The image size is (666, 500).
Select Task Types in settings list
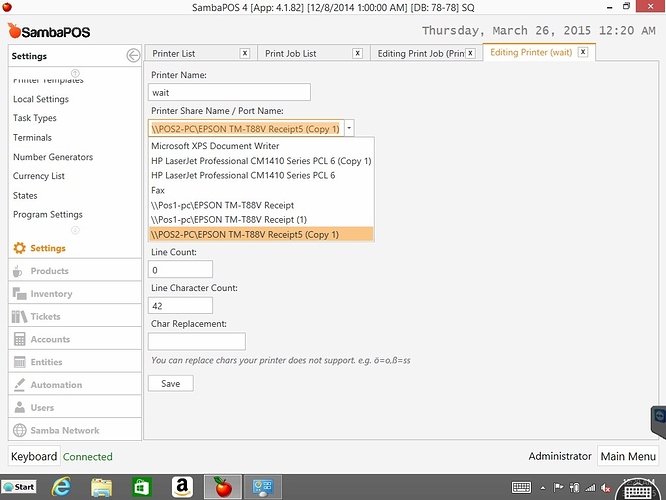click(35, 118)
